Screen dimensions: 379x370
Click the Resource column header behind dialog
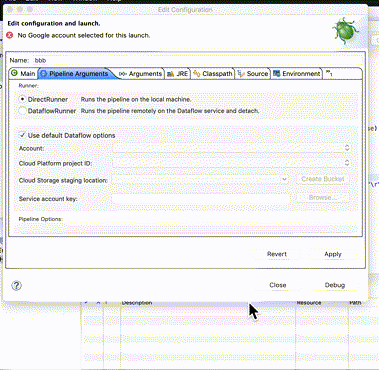(x=309, y=303)
